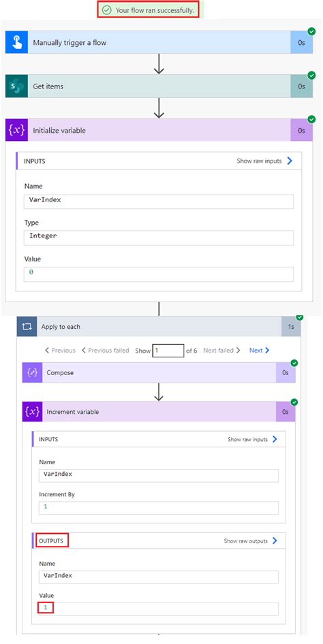The height and width of the screenshot is (644, 323).
Task: Click Previous iteration link
Action: 60,351
